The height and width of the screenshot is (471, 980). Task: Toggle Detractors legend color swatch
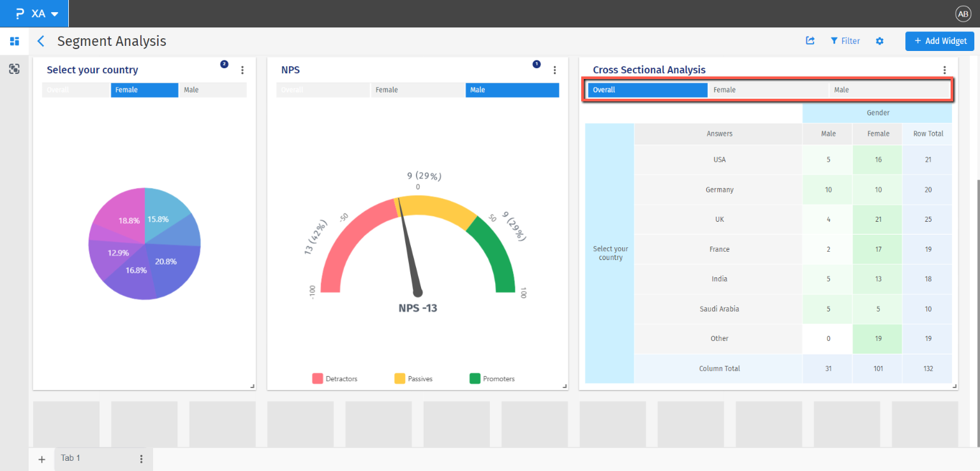pyautogui.click(x=318, y=379)
